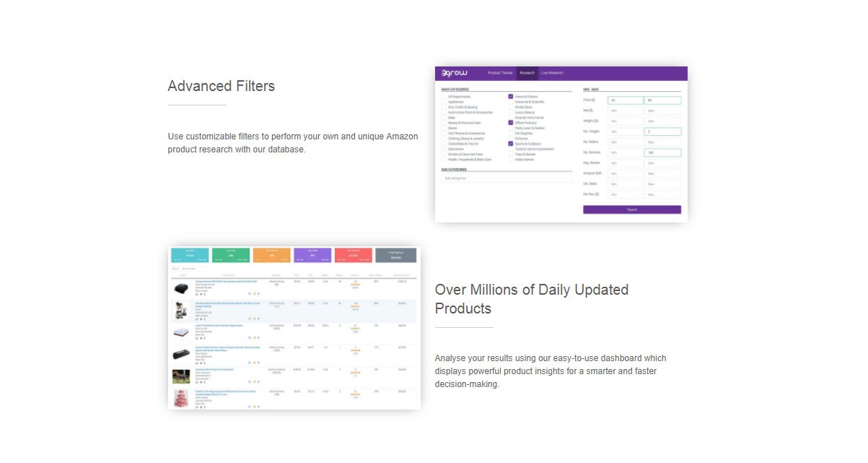Click the "Analyse your results" paragraph
The width and height of the screenshot is (868, 463).
point(551,371)
